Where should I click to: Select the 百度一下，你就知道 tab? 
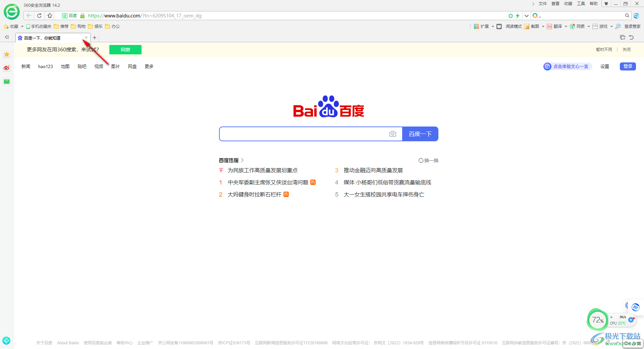coord(53,38)
